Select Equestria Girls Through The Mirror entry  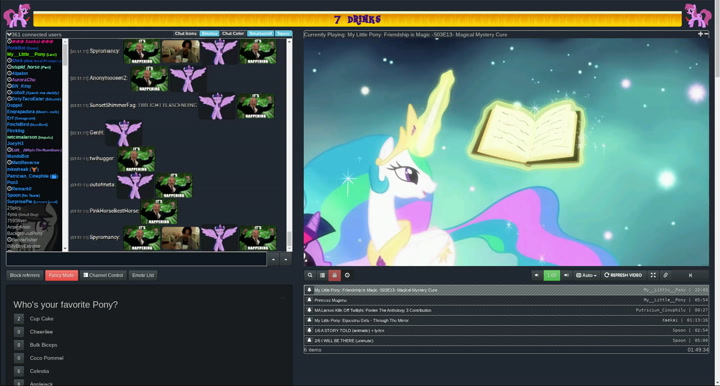click(x=506, y=320)
